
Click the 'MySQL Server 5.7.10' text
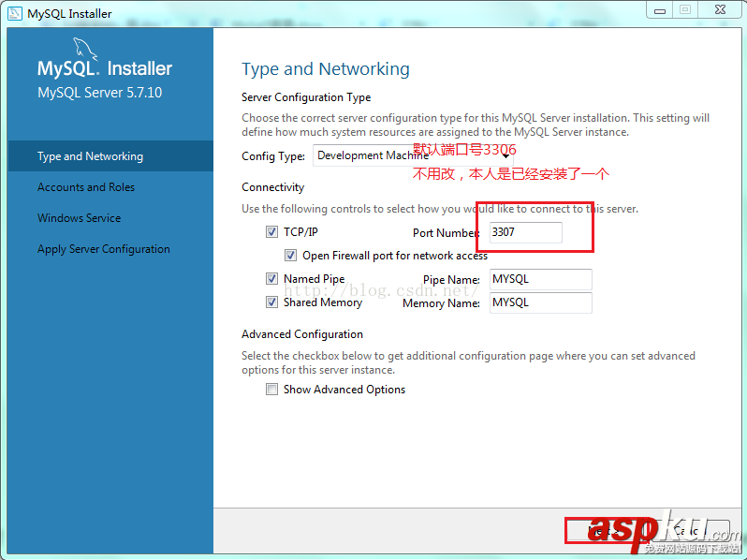99,93
